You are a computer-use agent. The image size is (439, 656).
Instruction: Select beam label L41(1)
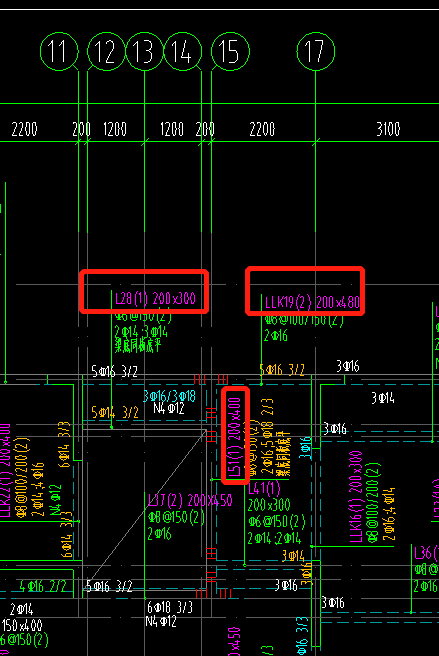264,489
